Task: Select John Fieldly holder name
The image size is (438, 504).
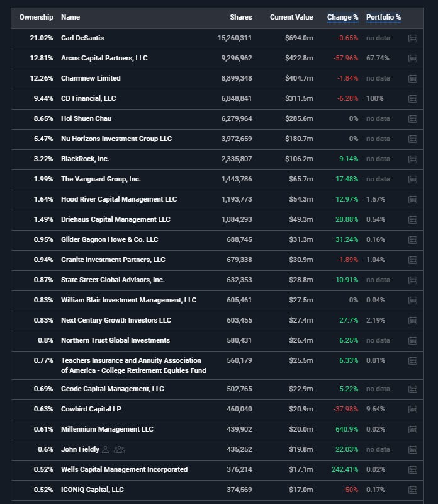Action: click(x=80, y=449)
